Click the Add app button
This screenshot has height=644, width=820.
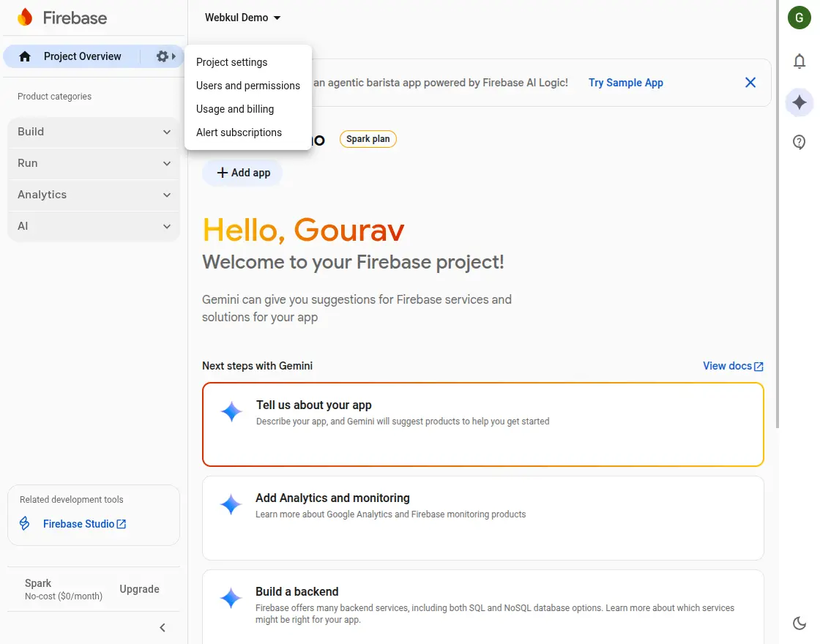(x=243, y=173)
